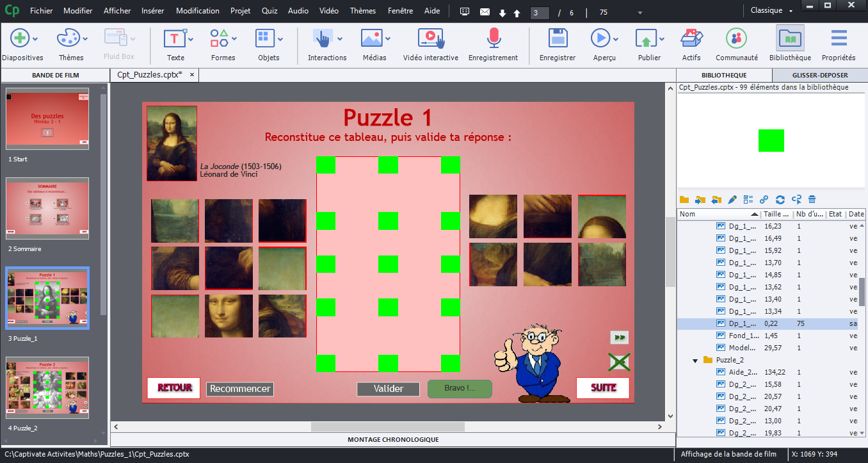Click the Valider button on slide
This screenshot has width=868, height=463.
pos(388,389)
